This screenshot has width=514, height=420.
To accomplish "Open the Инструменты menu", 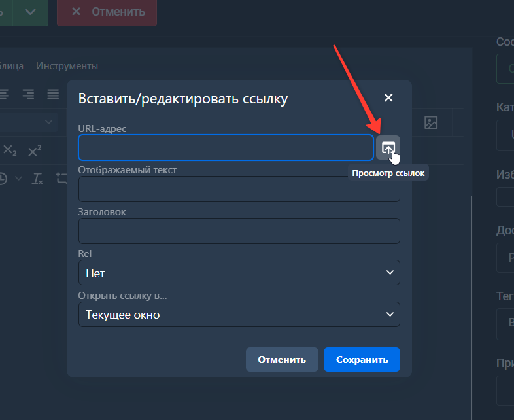I will 67,66.
